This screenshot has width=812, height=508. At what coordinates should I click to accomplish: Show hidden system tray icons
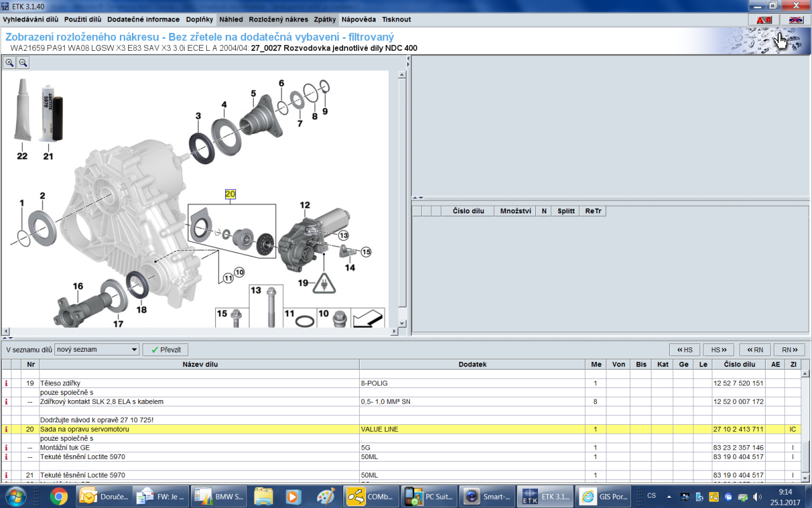coord(668,496)
